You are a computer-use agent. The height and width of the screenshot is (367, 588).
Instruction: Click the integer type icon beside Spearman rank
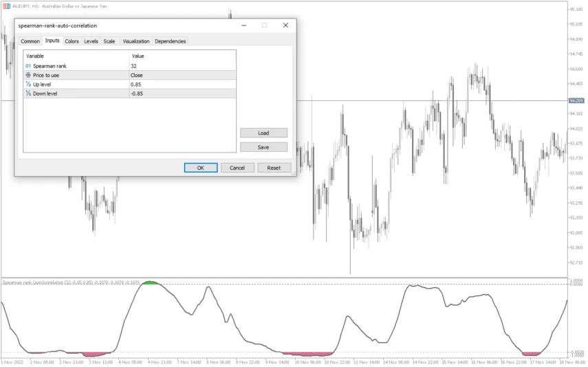28,66
